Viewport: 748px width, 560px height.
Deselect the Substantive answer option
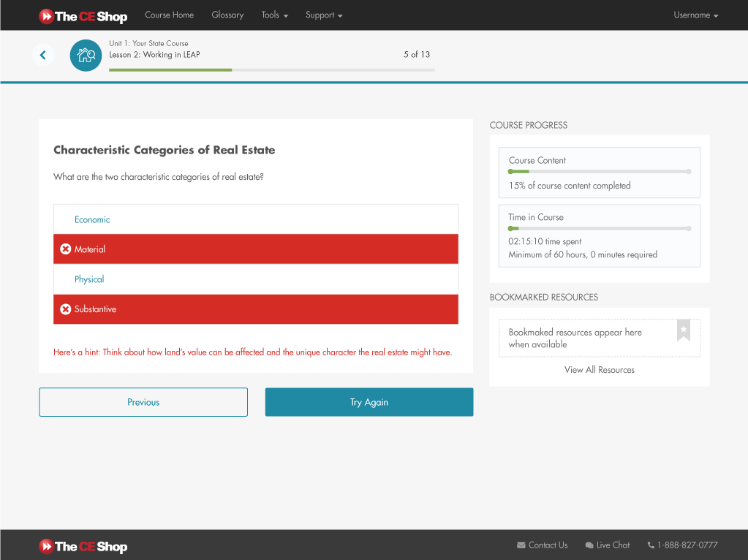tap(256, 309)
